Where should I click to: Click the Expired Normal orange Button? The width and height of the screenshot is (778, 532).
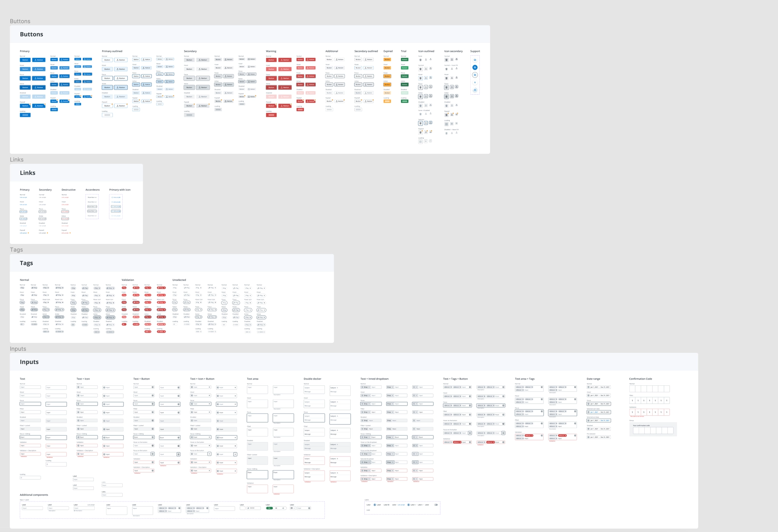pos(387,60)
